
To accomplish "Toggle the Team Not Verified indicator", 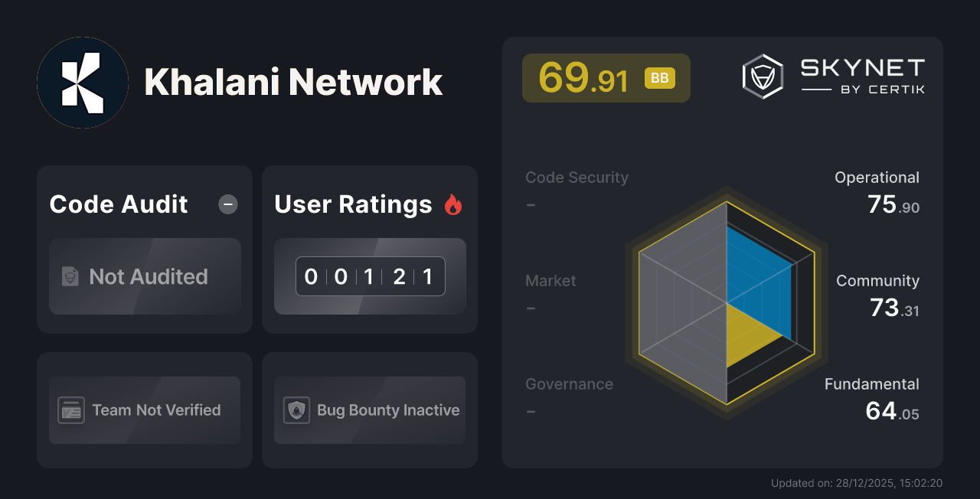I will click(144, 410).
